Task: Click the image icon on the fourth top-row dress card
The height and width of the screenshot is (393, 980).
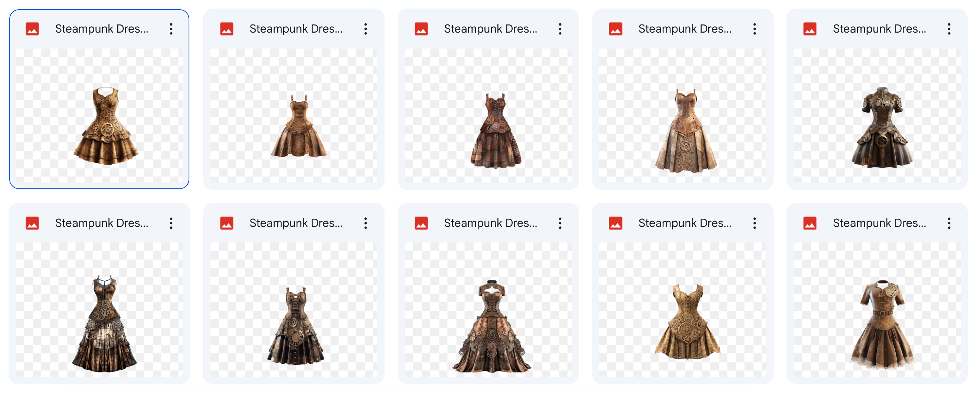Action: [617, 29]
